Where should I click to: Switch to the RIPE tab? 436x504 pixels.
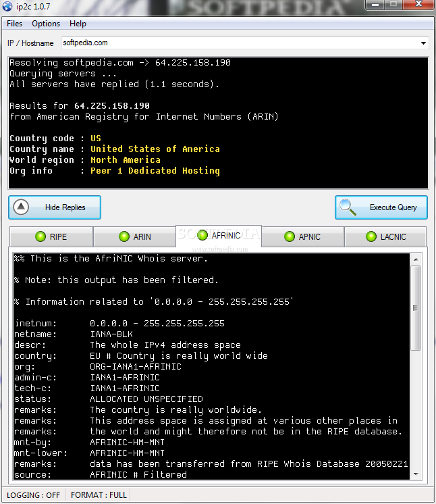coord(51,237)
